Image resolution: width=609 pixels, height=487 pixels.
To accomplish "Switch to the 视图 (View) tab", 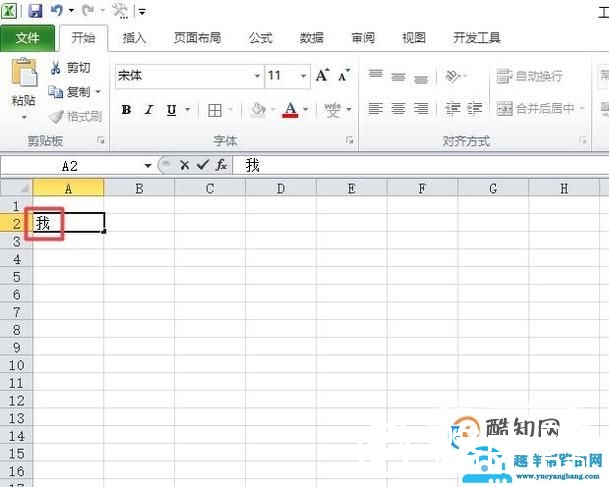I will point(414,38).
